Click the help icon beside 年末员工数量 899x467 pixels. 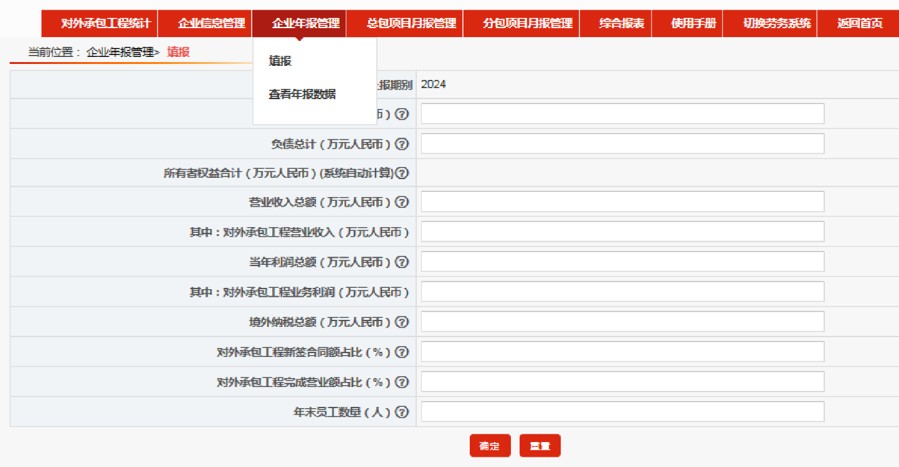coord(403,412)
